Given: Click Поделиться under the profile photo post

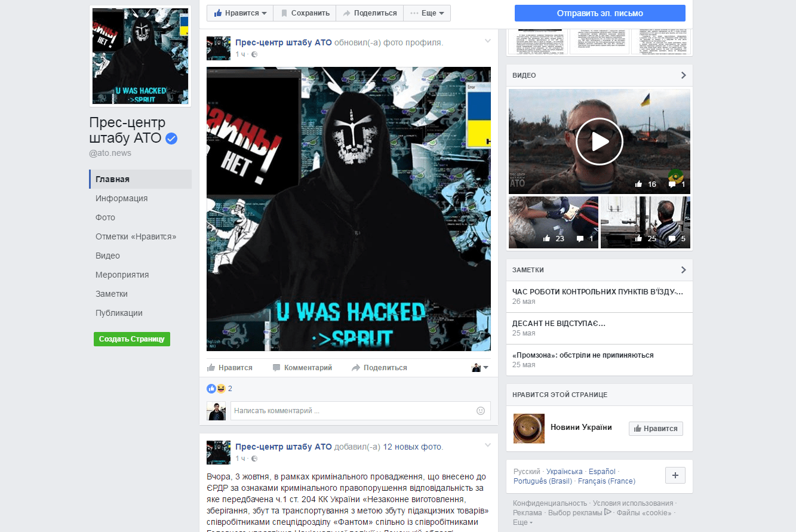Looking at the screenshot, I should point(379,368).
